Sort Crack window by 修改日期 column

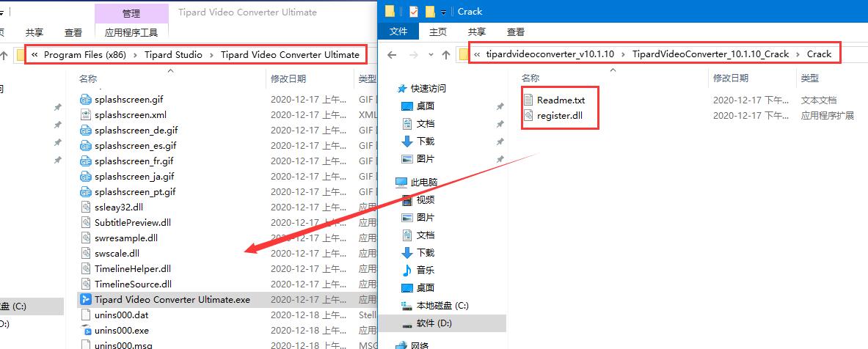(x=731, y=78)
